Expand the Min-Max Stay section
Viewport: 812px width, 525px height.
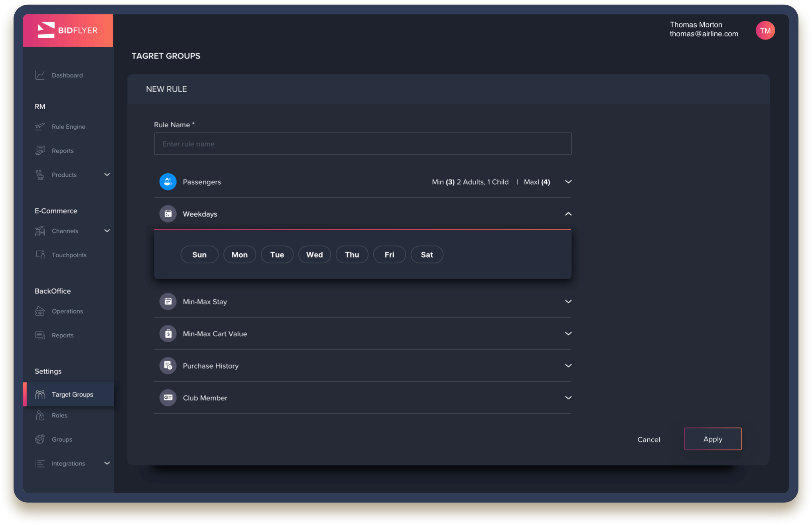(568, 302)
